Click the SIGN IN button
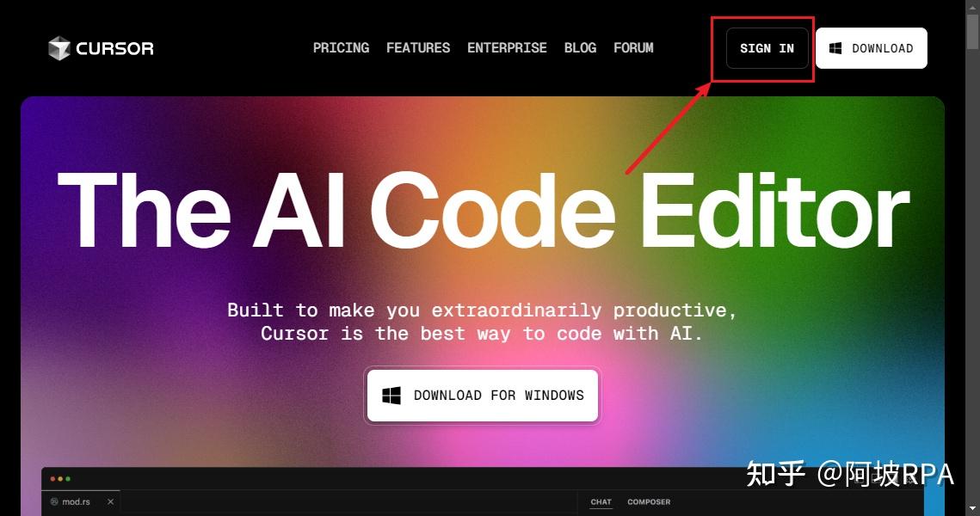Screen dimensions: 980x516 767,48
